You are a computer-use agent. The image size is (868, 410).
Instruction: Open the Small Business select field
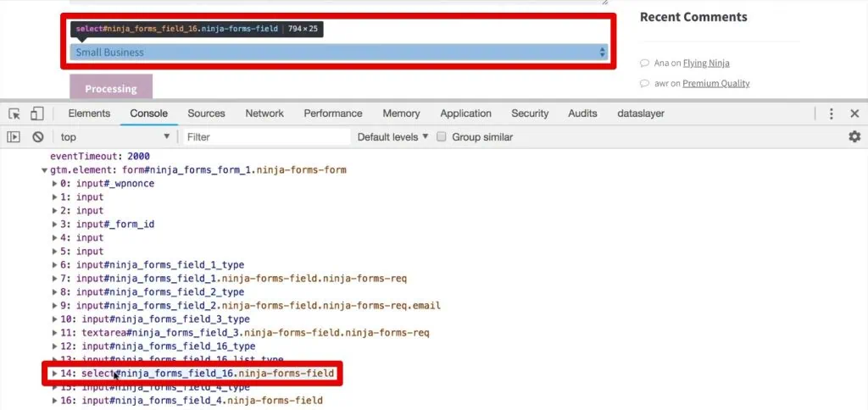[339, 53]
